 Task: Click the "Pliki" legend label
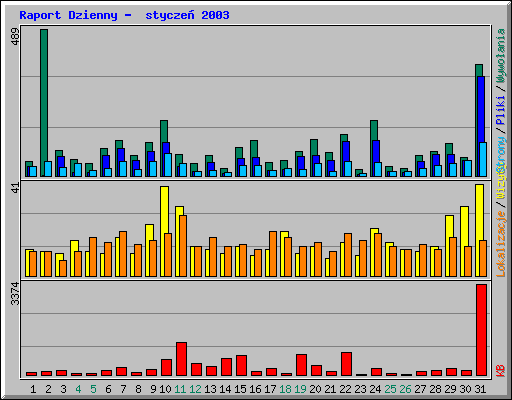click(500, 110)
